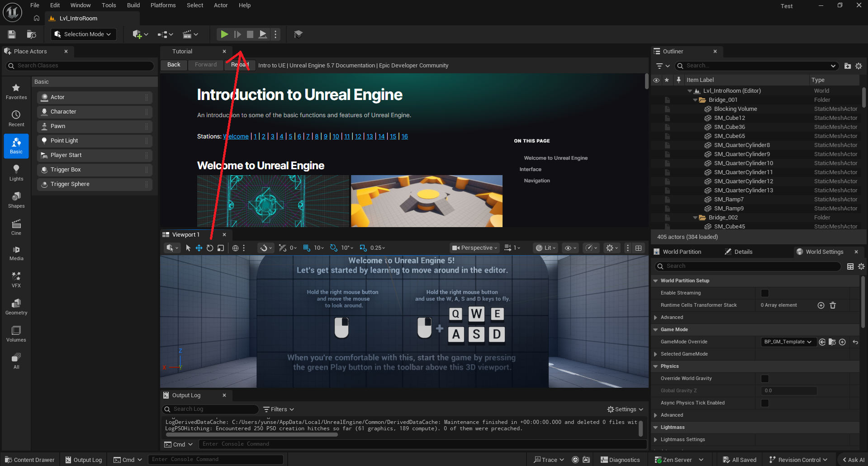Open the VFX category in Place Actors
The width and height of the screenshot is (868, 466).
point(16,280)
